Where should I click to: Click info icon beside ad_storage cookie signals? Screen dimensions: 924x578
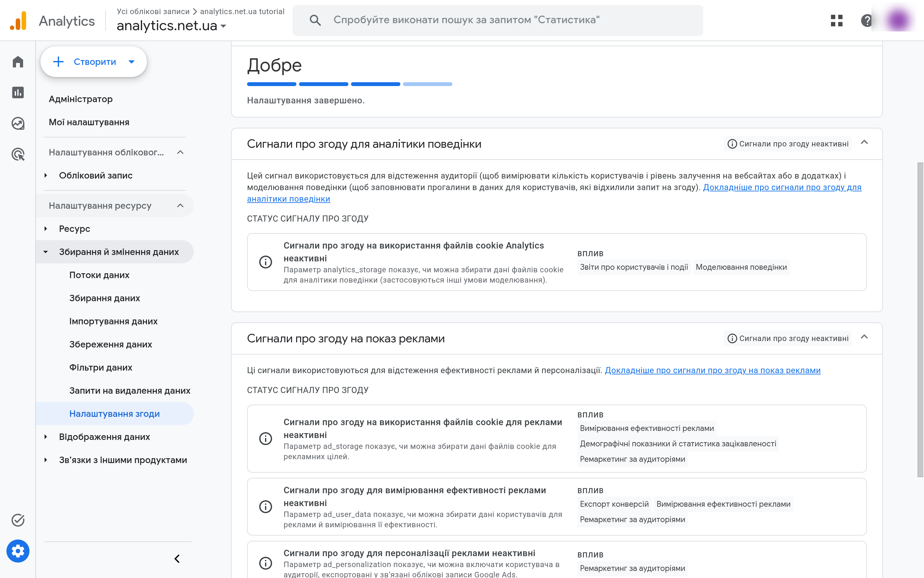(x=266, y=438)
